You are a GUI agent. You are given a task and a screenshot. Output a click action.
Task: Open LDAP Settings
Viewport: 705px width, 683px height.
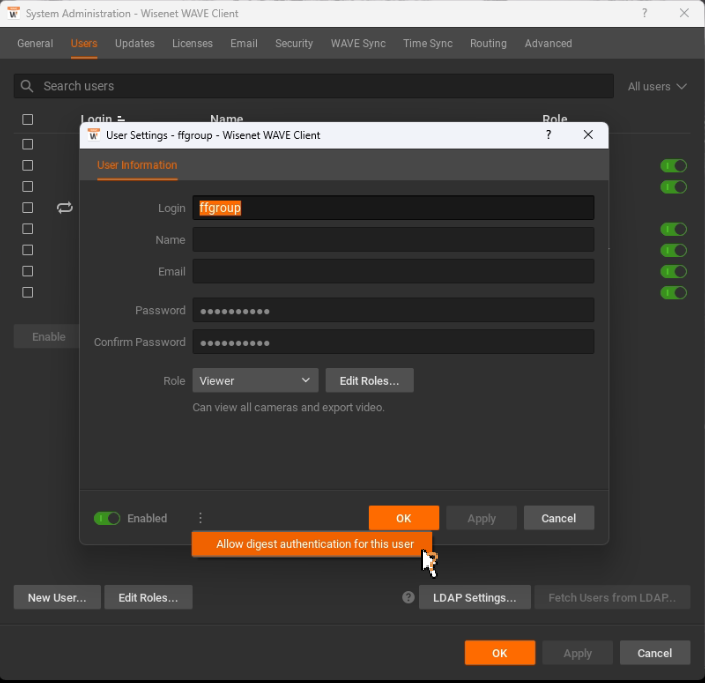(475, 597)
